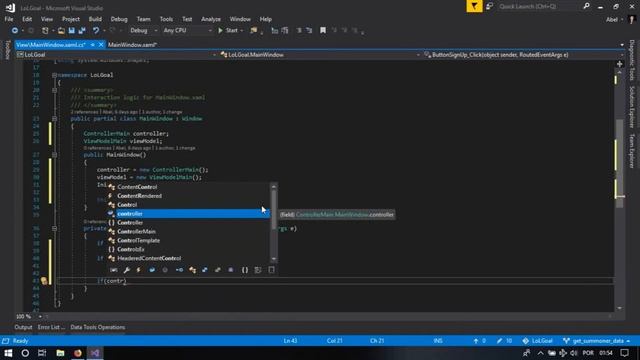The width and height of the screenshot is (640, 360).
Task: Toggle the fields IntelliSense filter icon
Action: pyautogui.click(x=152, y=270)
